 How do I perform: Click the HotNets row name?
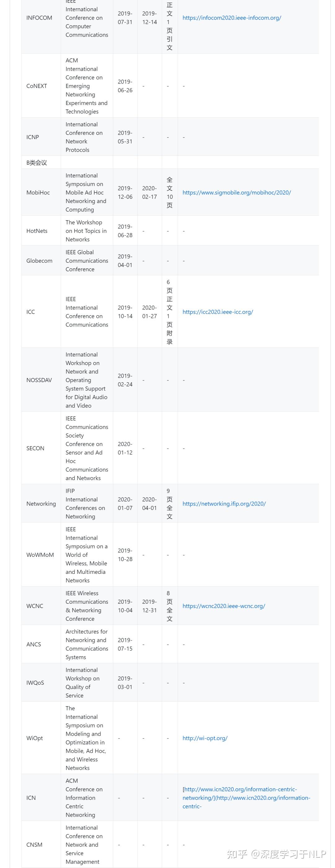(x=37, y=231)
